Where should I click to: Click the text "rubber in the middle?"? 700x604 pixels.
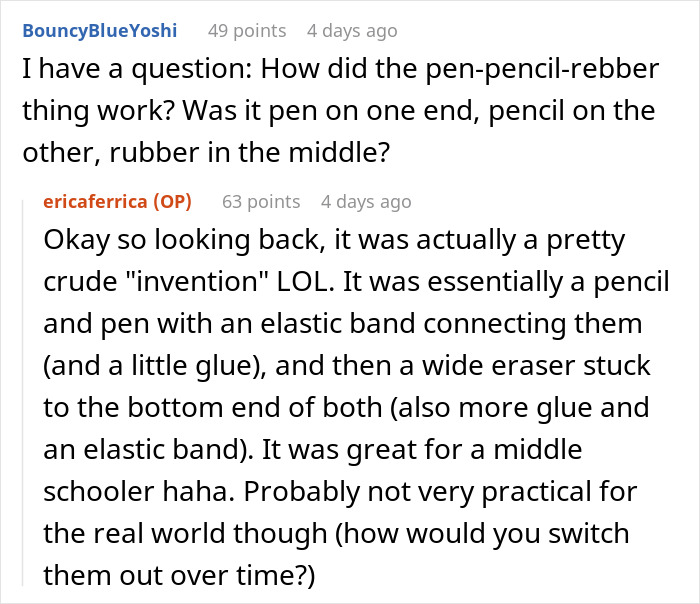[x=250, y=153]
